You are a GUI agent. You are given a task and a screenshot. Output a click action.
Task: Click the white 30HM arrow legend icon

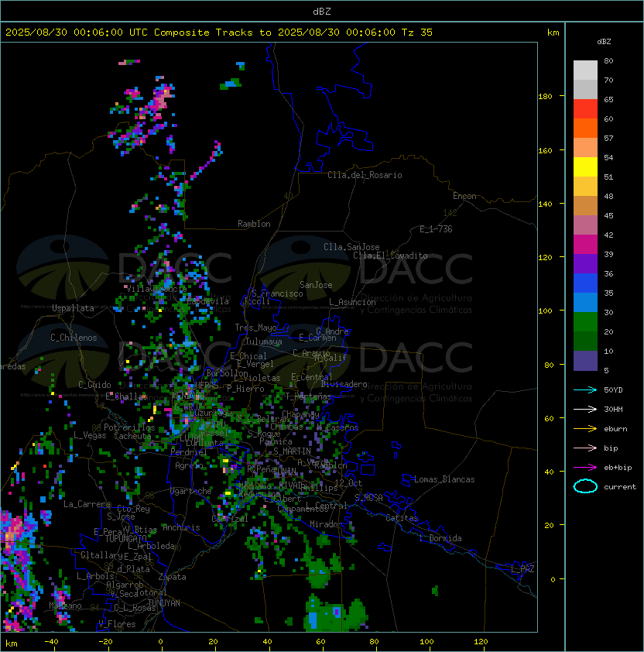pos(585,409)
